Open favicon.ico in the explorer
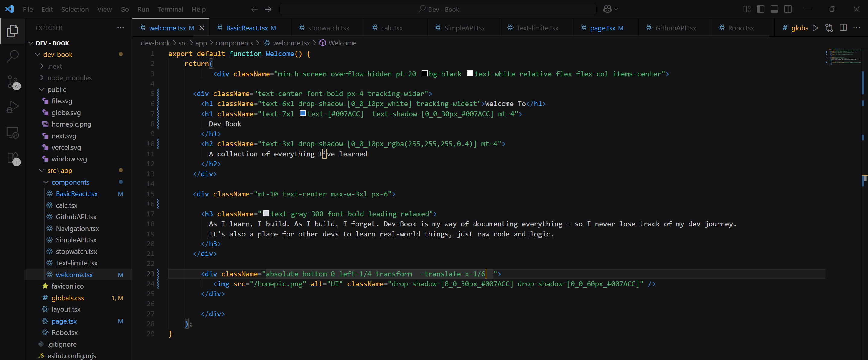 (x=79, y=286)
